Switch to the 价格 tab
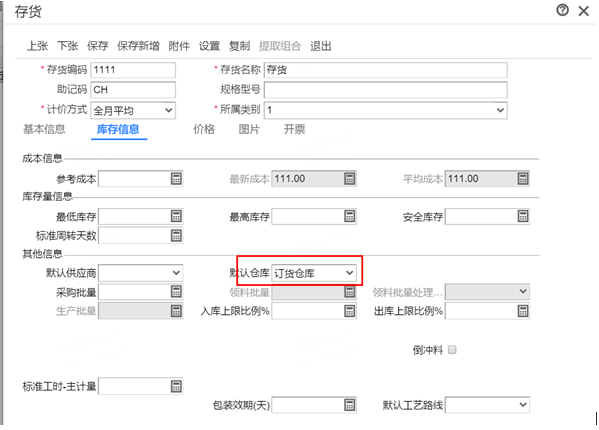 (x=204, y=129)
